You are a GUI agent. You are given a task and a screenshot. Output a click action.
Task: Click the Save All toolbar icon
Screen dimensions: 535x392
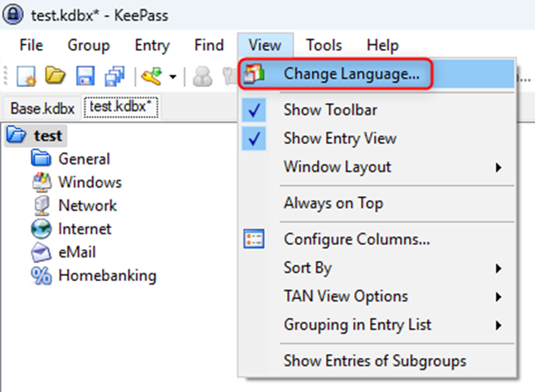[114, 75]
